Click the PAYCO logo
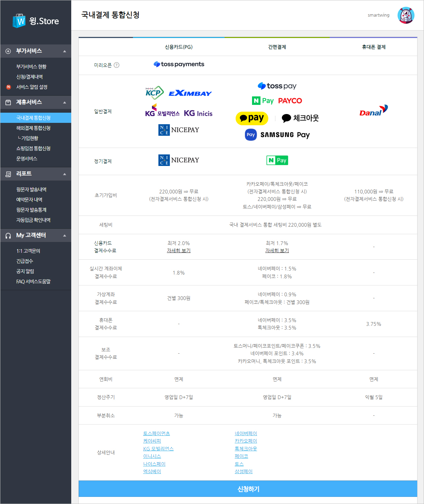The width and height of the screenshot is (424, 504). pos(290,101)
